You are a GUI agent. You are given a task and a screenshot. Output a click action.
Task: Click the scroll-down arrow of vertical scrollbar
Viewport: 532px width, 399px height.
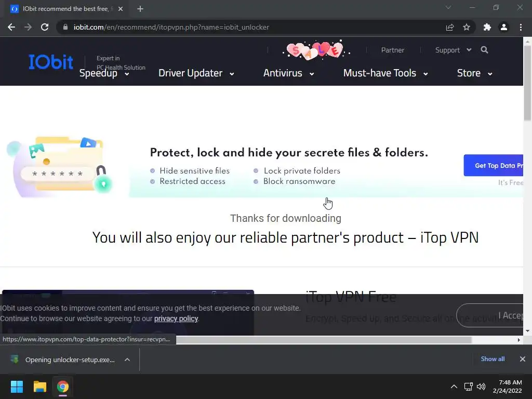tap(528, 331)
